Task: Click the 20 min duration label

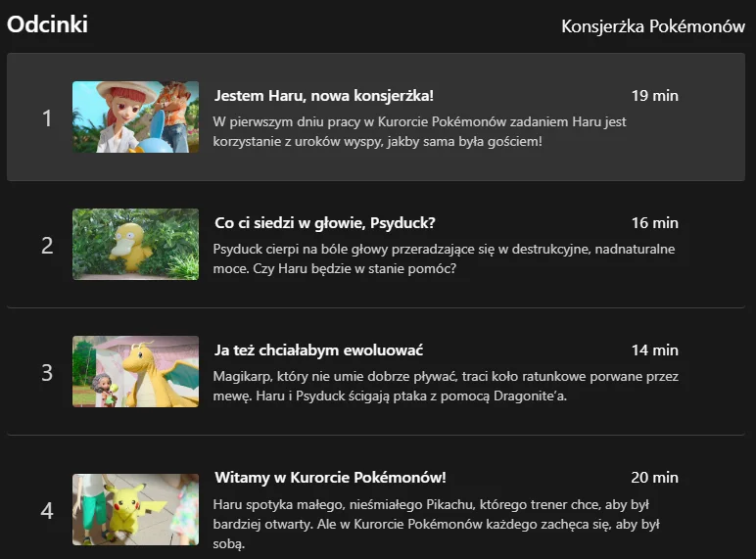Action: click(655, 477)
